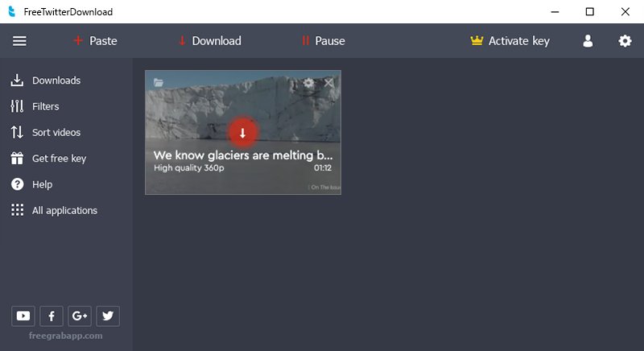Click the YouTube social icon
This screenshot has height=351, width=644.
[x=23, y=316]
